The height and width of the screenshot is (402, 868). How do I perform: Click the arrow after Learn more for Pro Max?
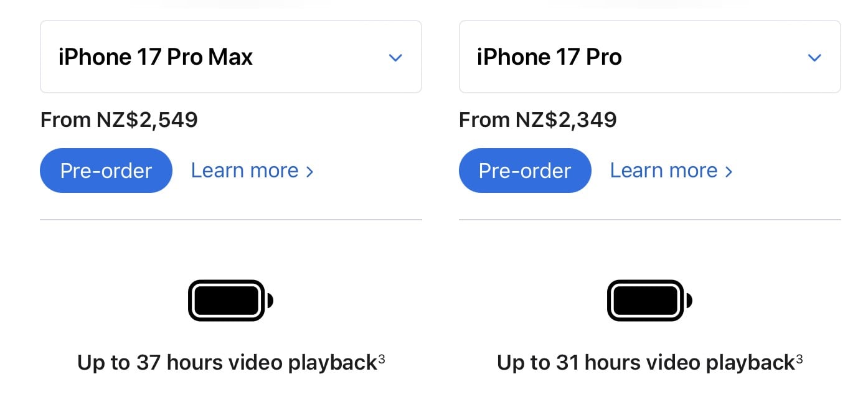(x=309, y=171)
